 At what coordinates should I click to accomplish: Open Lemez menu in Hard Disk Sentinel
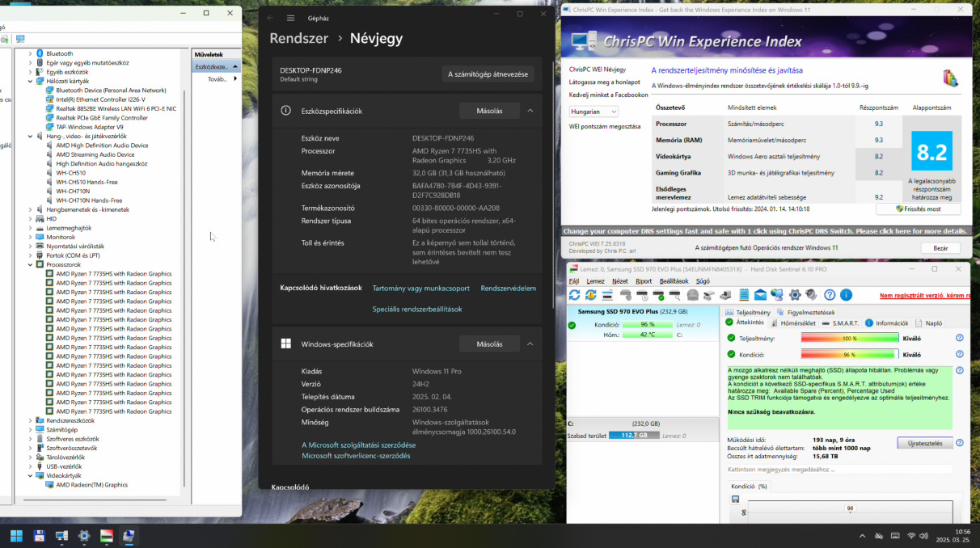point(595,281)
